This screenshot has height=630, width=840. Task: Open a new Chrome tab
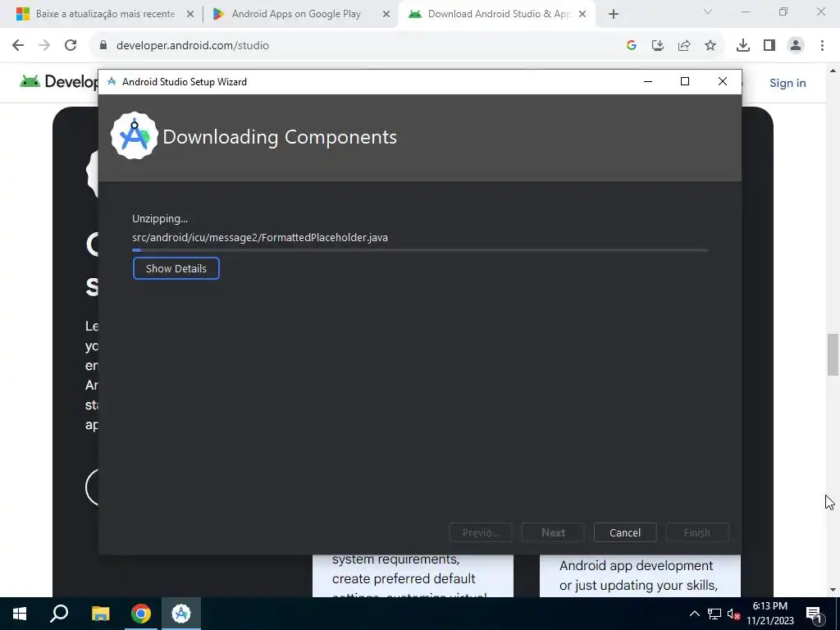click(x=614, y=15)
